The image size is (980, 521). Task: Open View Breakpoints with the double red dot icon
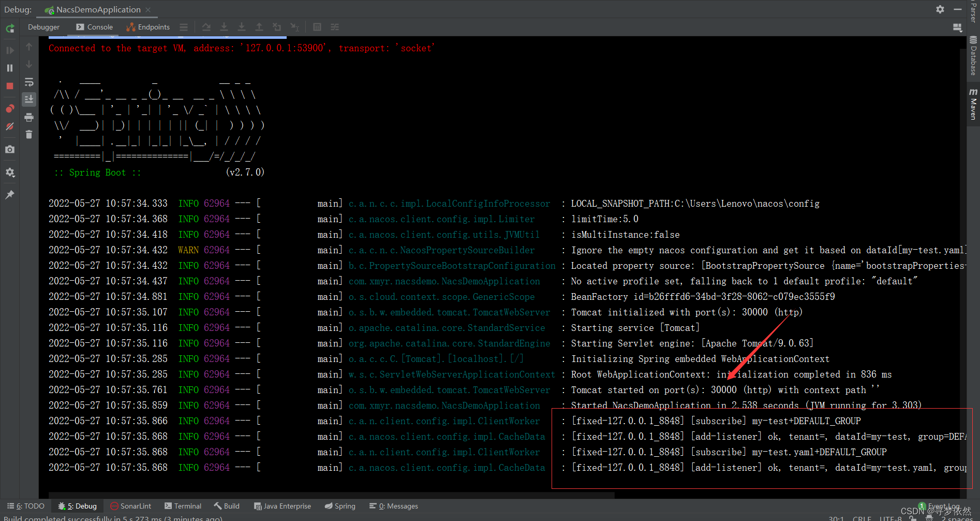click(x=10, y=109)
